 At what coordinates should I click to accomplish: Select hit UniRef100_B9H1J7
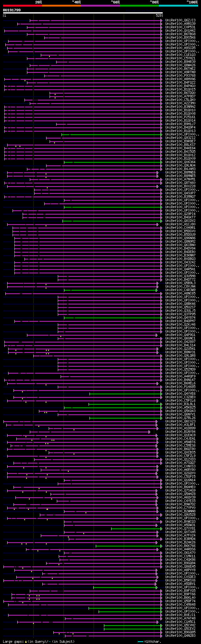[180, 124]
